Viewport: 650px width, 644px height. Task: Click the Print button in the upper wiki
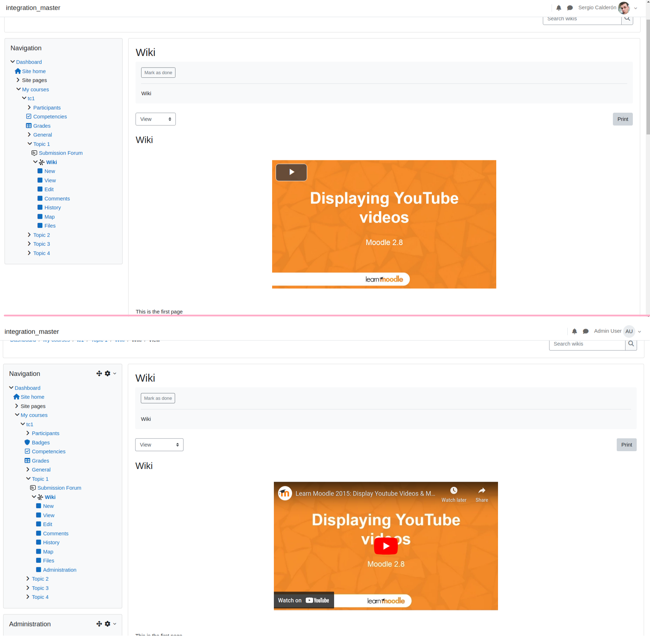[623, 119]
